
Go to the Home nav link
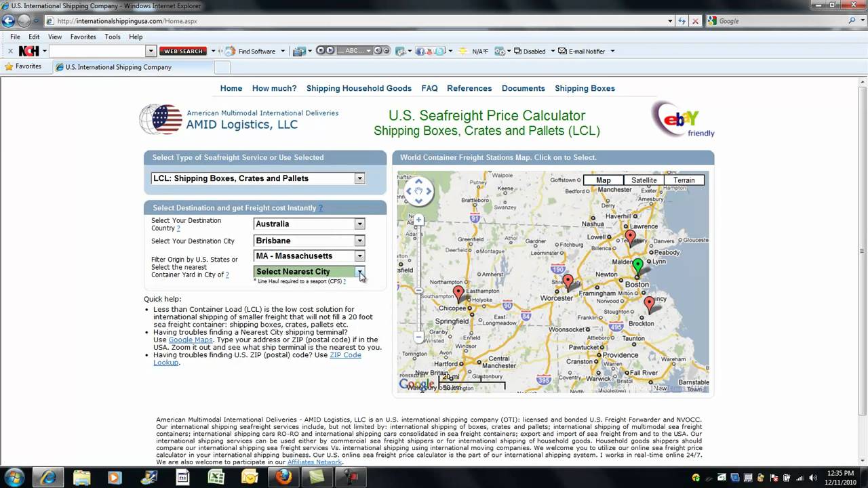(x=231, y=88)
